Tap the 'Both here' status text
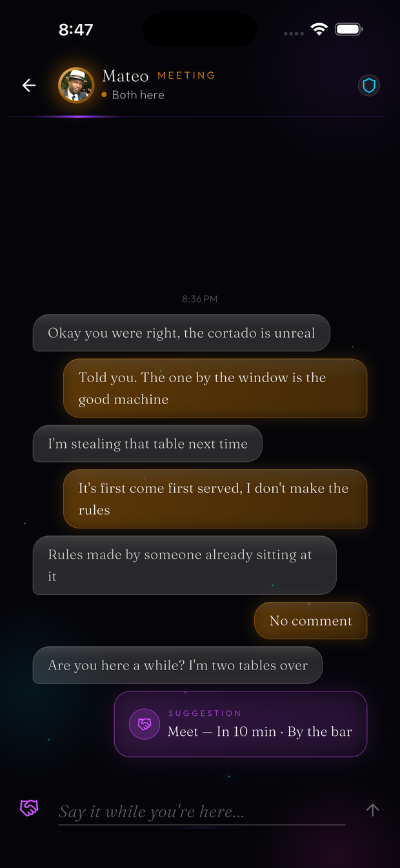The image size is (400, 868). point(138,95)
